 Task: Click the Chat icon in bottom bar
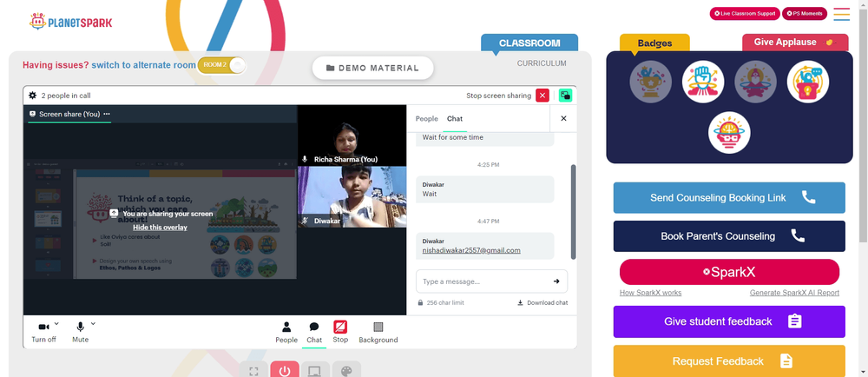(x=314, y=332)
